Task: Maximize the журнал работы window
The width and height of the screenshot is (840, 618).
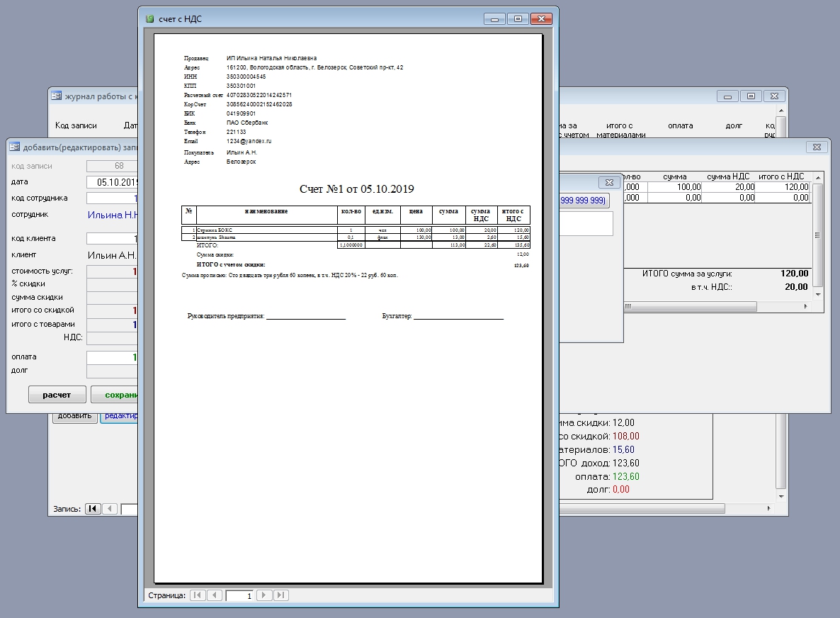Action: point(751,96)
